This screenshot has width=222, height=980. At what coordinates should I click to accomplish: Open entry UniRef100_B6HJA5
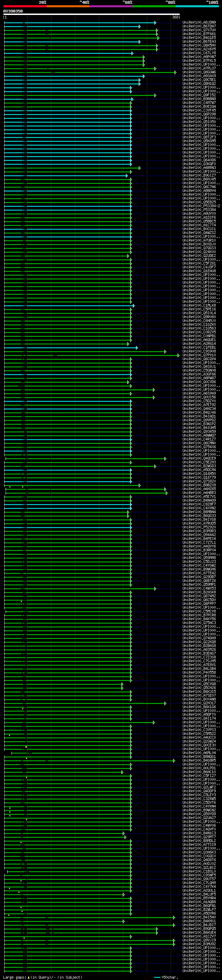(x=199, y=179)
